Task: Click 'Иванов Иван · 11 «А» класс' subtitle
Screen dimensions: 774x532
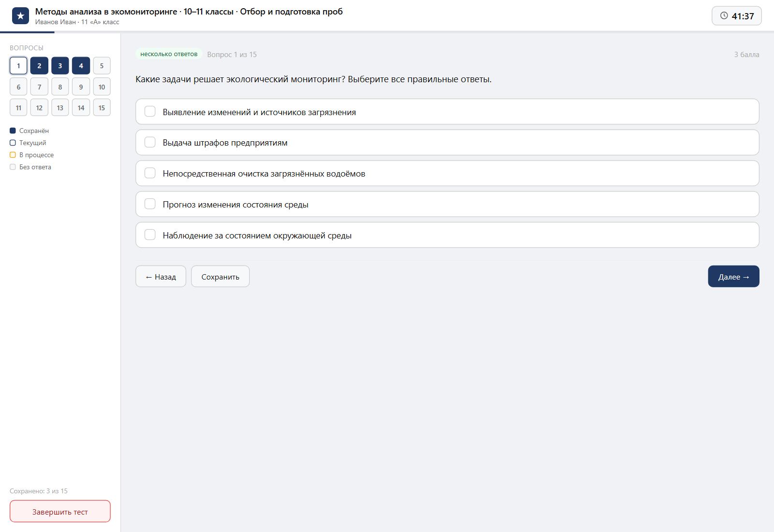Action: pos(77,22)
